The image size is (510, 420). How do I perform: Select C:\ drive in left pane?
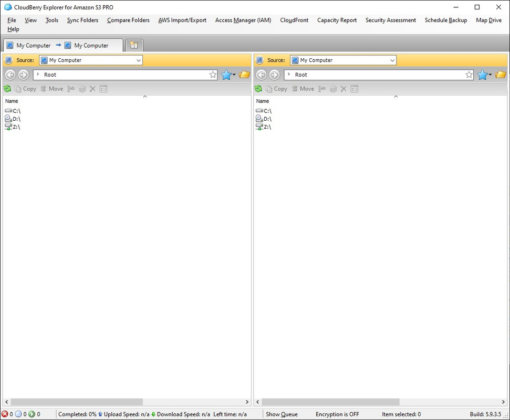point(13,111)
